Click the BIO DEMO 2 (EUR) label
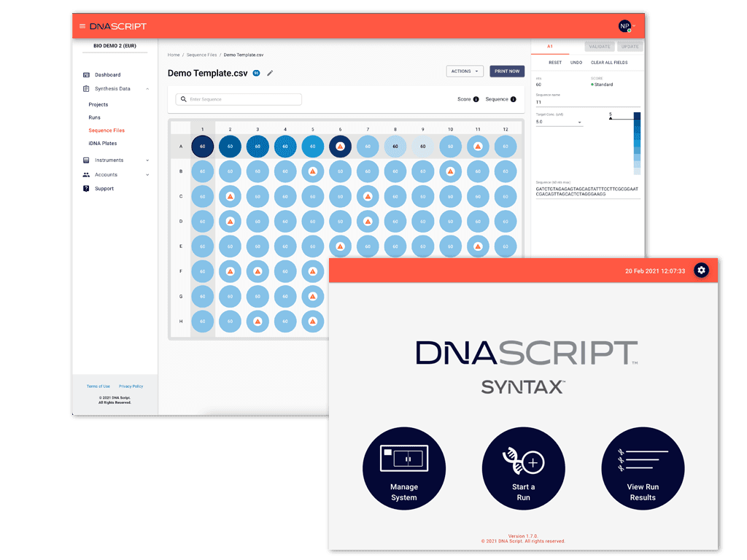Viewport: 747px width, 560px height. pos(115,46)
